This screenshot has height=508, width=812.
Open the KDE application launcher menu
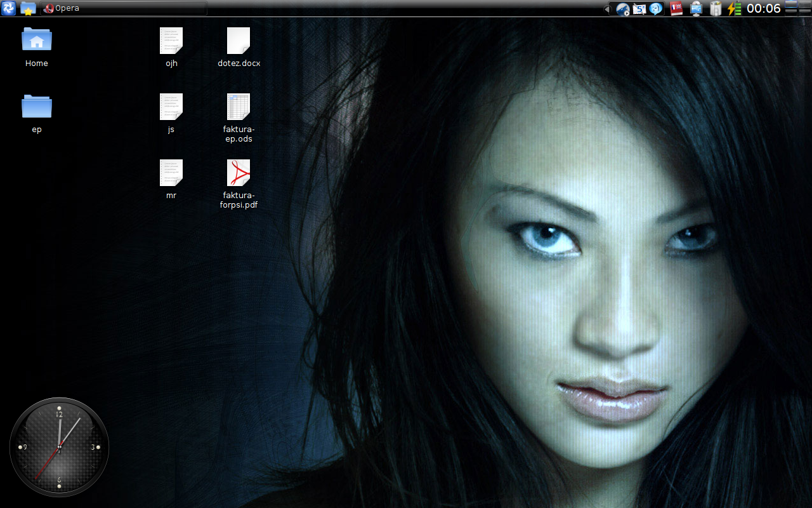point(9,8)
